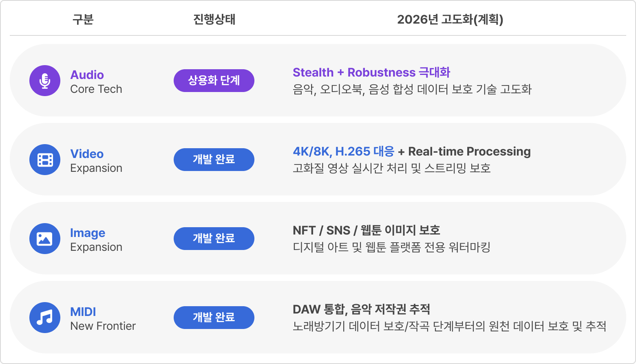Select the 2026년 고도화(계획) column header
The image size is (636, 364).
click(450, 20)
